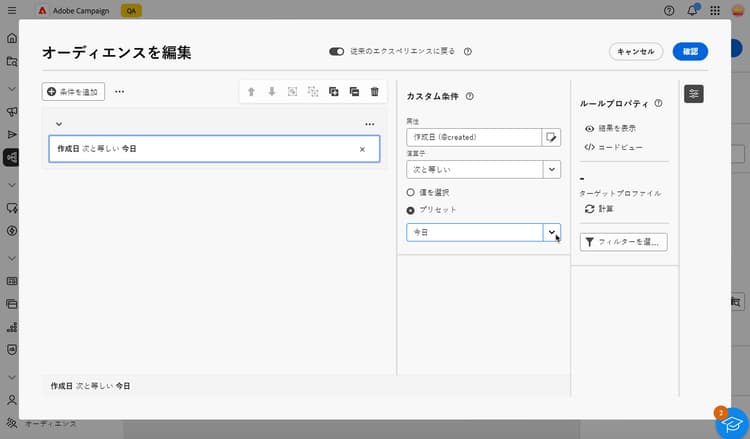Click the 条件を追加 (add condition) button
This screenshot has width=750, height=439.
[x=73, y=91]
